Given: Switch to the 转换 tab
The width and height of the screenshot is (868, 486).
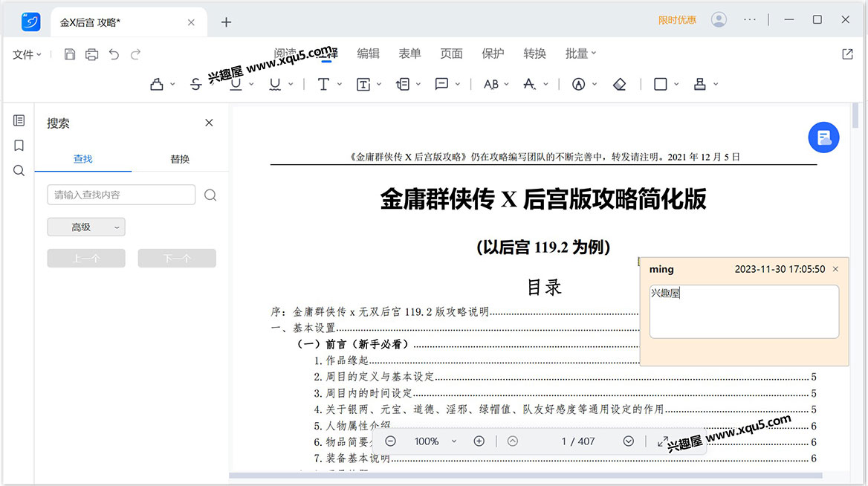Looking at the screenshot, I should point(535,54).
